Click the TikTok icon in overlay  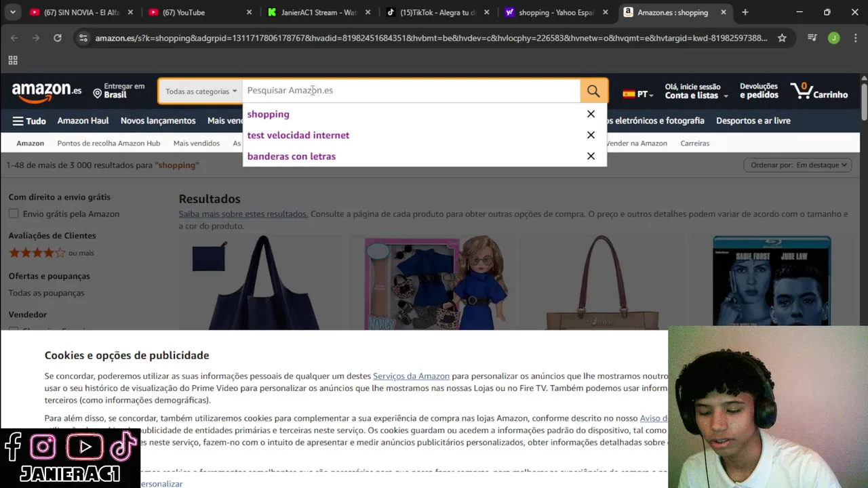click(123, 446)
